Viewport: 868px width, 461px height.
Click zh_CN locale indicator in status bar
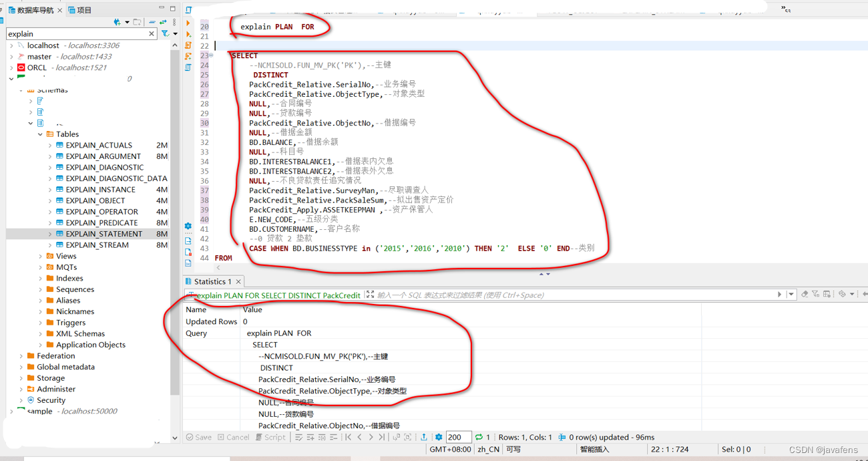pyautogui.click(x=487, y=449)
